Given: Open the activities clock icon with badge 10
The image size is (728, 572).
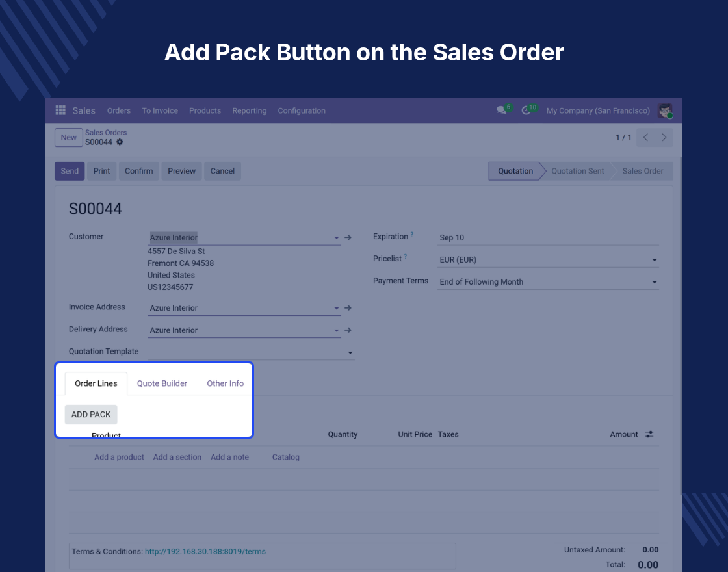Looking at the screenshot, I should coord(526,110).
